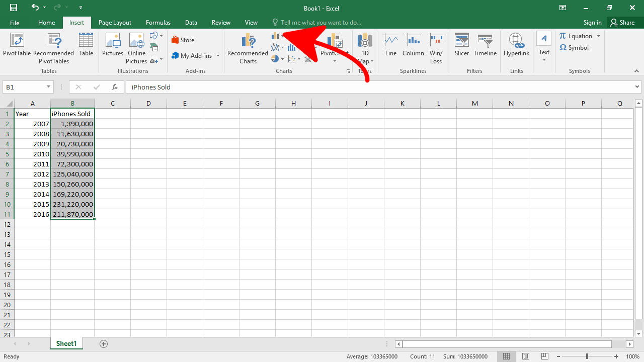The width and height of the screenshot is (644, 362).
Task: Switch to the Formulas tab
Action: pyautogui.click(x=158, y=23)
